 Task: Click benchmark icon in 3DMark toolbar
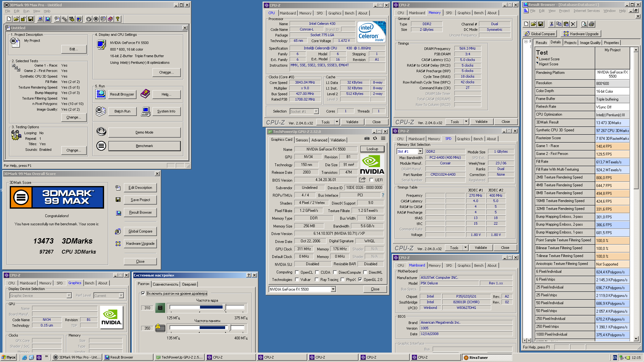point(96,19)
